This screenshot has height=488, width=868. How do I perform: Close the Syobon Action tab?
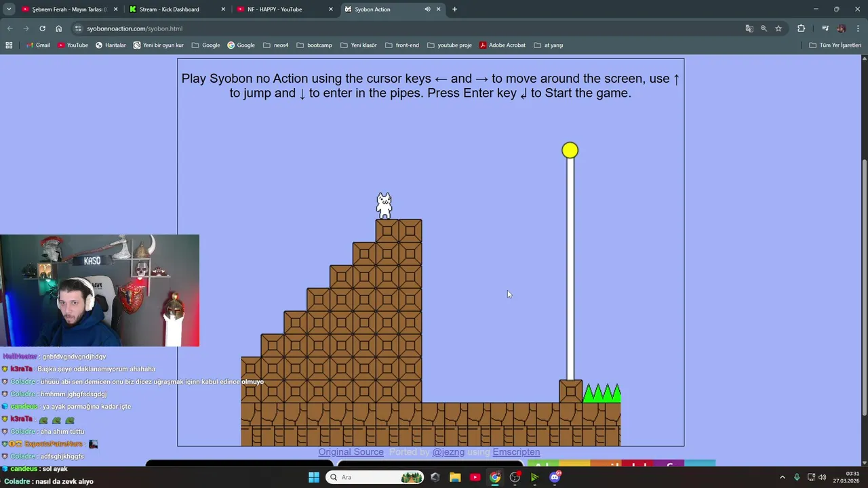click(x=439, y=9)
